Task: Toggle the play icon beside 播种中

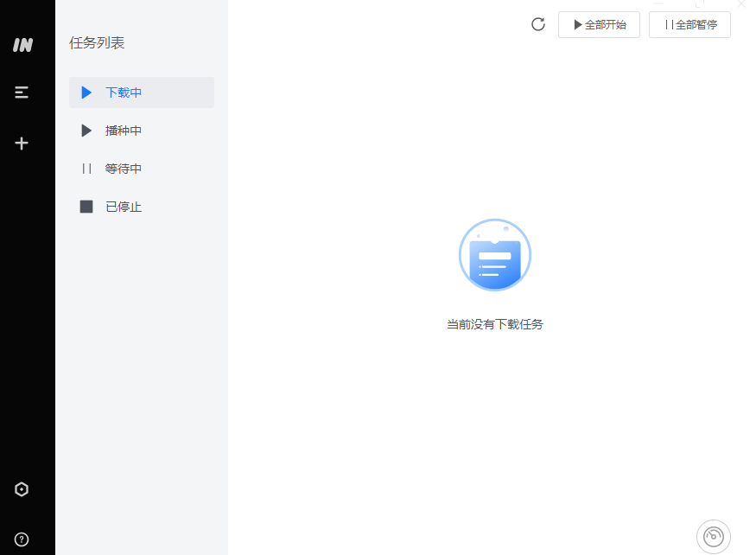Action: click(86, 131)
